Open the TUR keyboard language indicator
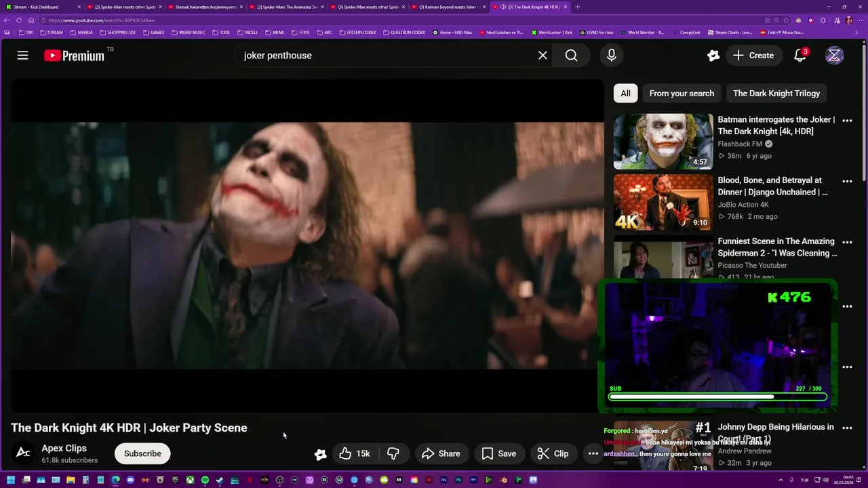The image size is (868, 488). pos(805,480)
